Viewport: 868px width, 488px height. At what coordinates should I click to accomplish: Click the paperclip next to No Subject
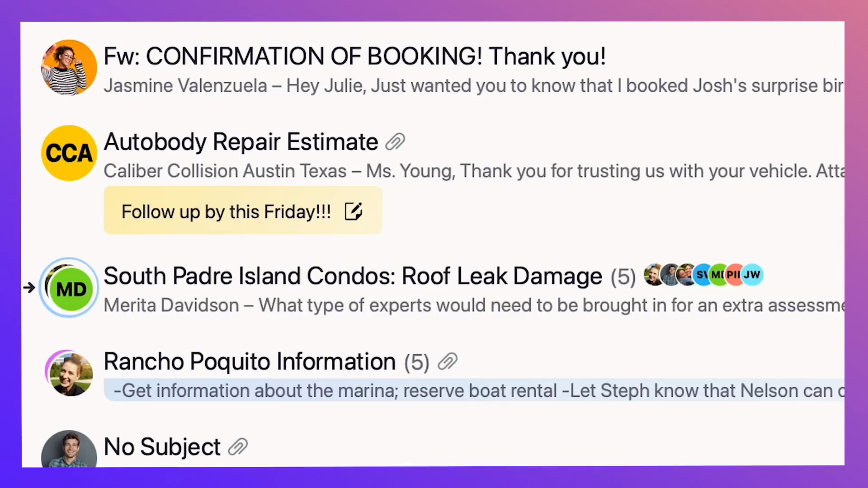coord(238,447)
